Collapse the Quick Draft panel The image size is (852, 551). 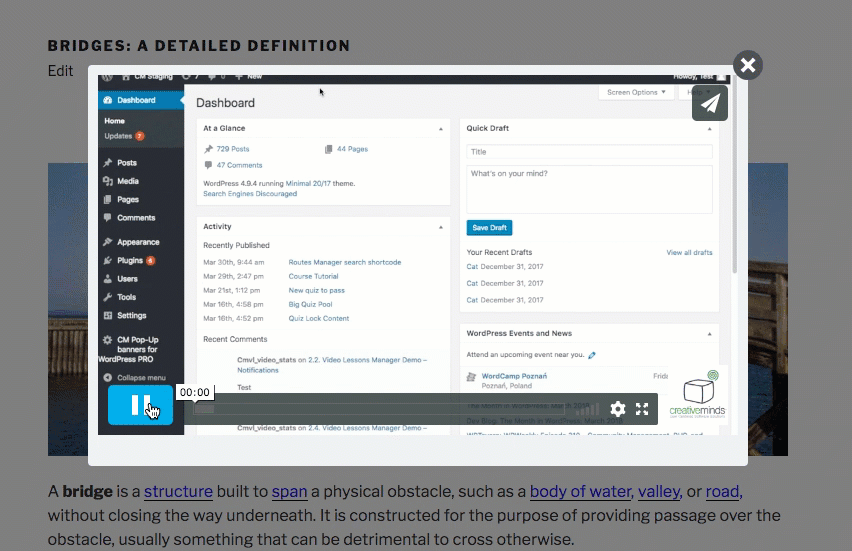point(710,129)
